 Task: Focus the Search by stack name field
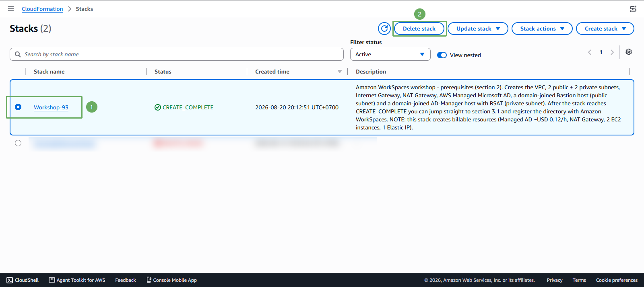tap(177, 54)
